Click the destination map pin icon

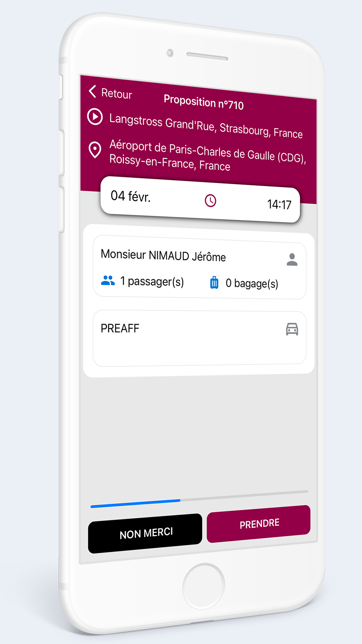[x=95, y=150]
